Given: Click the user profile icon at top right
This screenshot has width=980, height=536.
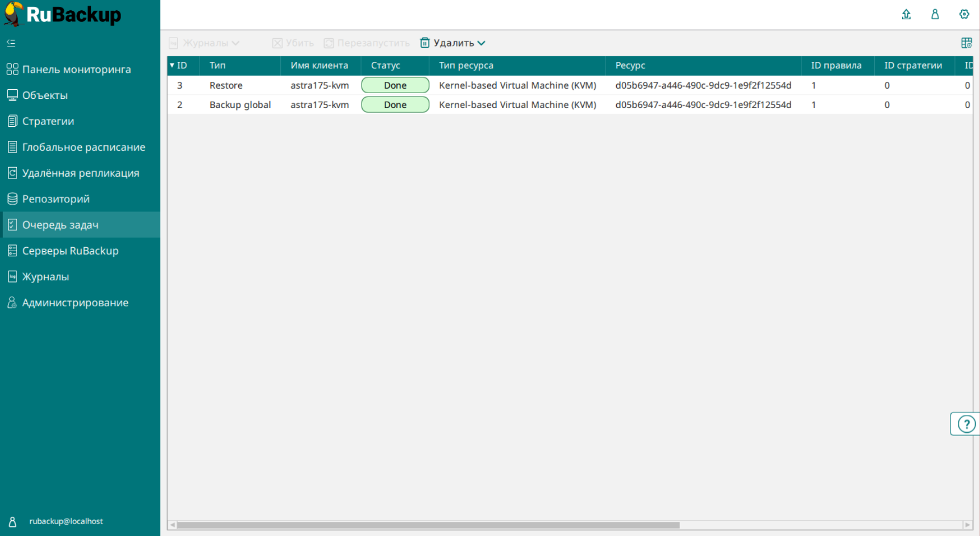Looking at the screenshot, I should 935,14.
